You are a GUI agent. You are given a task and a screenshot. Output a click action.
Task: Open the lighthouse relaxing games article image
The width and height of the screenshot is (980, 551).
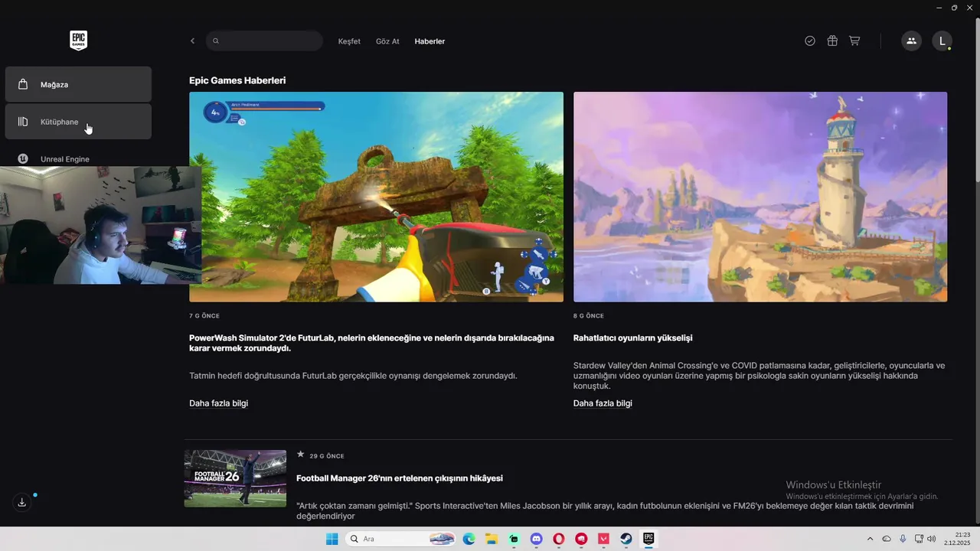click(760, 197)
